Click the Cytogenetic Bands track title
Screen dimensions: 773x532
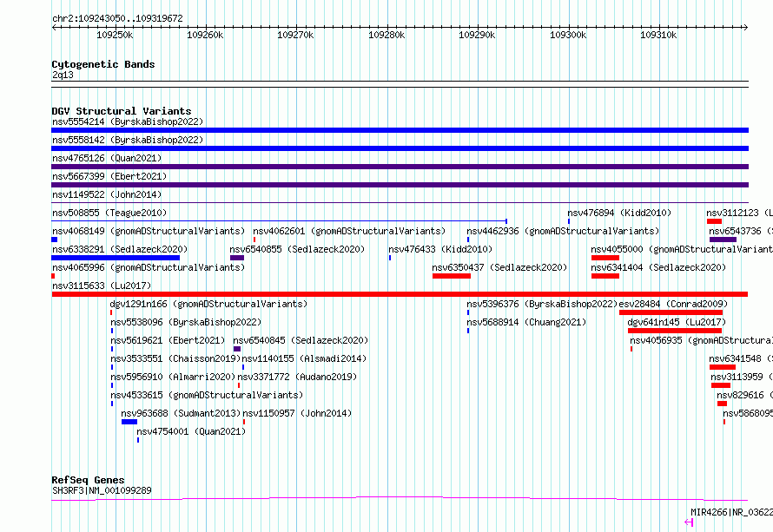103,64
